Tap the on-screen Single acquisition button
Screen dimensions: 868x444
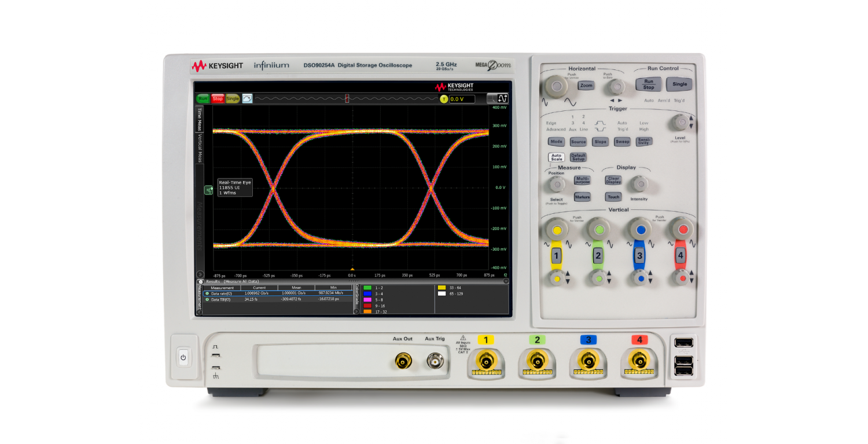(x=233, y=99)
